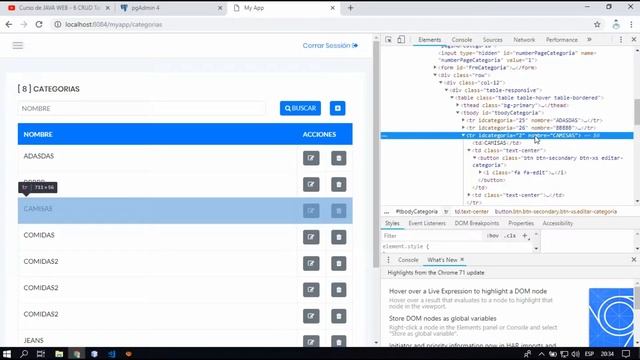
Task: Delete the ADASDAS category
Action: pyautogui.click(x=338, y=158)
